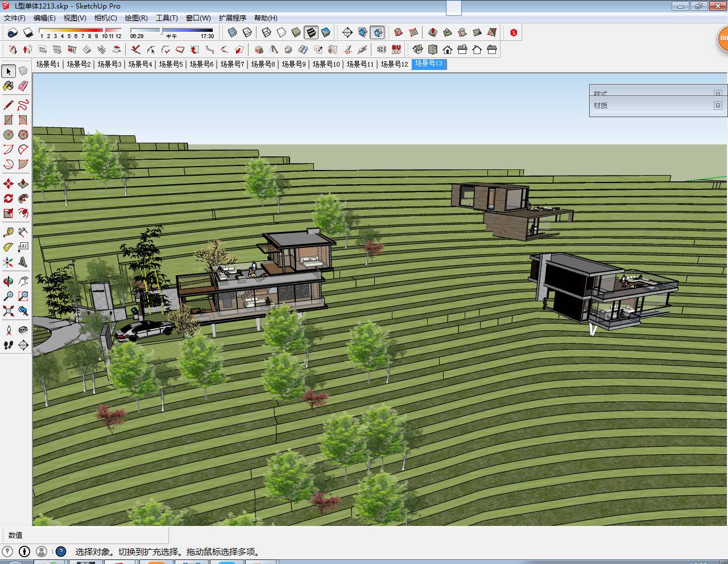Image resolution: width=728 pixels, height=564 pixels.
Task: Select the Follow Me tool
Action: (x=23, y=198)
